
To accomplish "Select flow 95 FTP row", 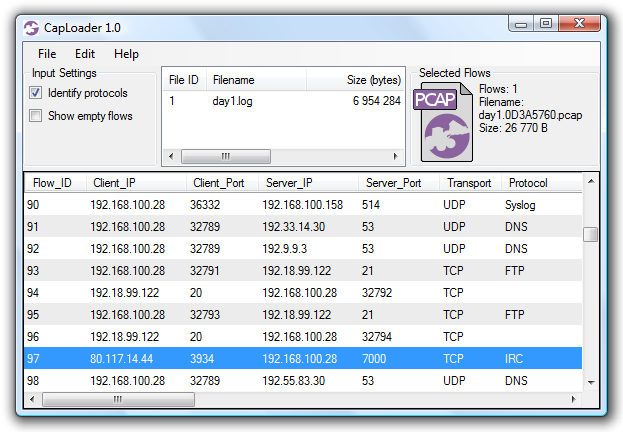I will click(x=303, y=315).
